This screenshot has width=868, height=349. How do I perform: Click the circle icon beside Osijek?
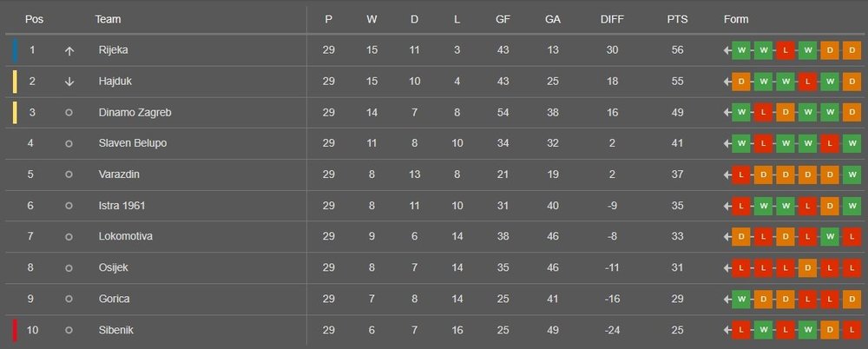69,268
